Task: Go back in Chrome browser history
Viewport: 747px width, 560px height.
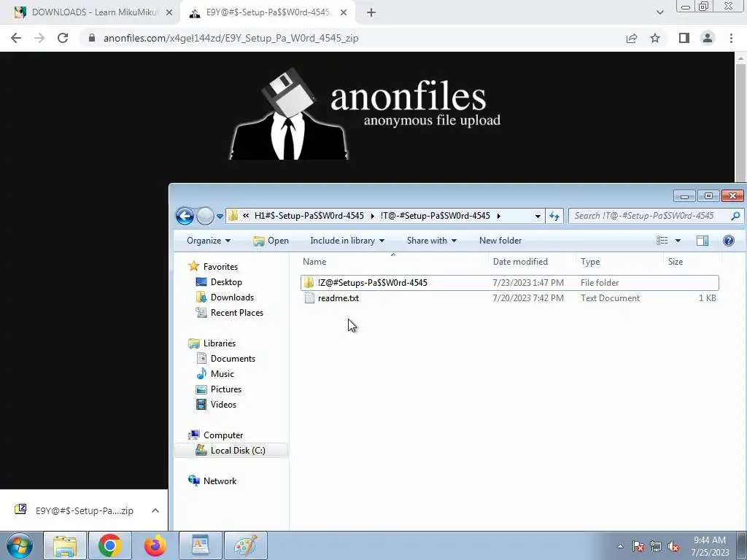Action: tap(16, 38)
